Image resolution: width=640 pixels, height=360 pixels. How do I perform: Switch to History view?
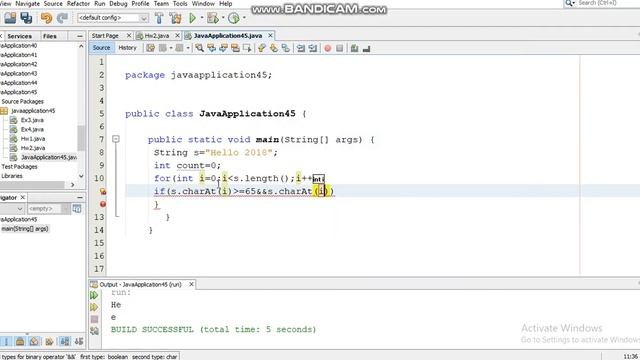click(x=127, y=48)
